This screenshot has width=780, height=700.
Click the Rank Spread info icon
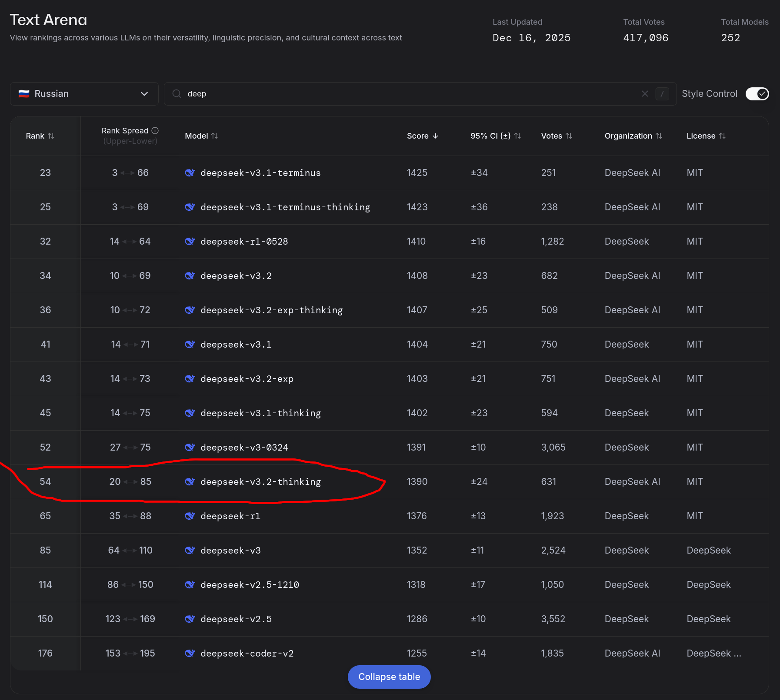tap(155, 130)
